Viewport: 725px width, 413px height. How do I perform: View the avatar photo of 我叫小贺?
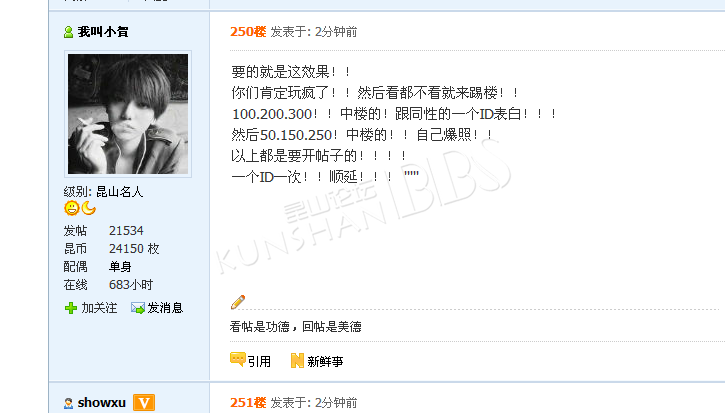point(128,114)
